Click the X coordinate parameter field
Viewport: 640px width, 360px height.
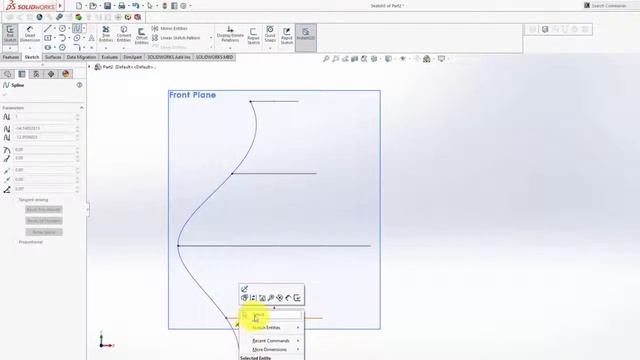(x=45, y=129)
